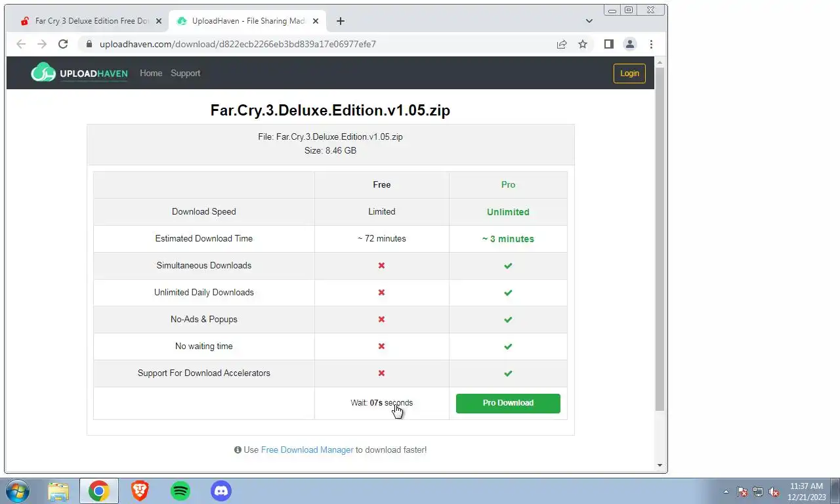This screenshot has height=504, width=840.
Task: Click the Pro Download button
Action: [x=508, y=403]
